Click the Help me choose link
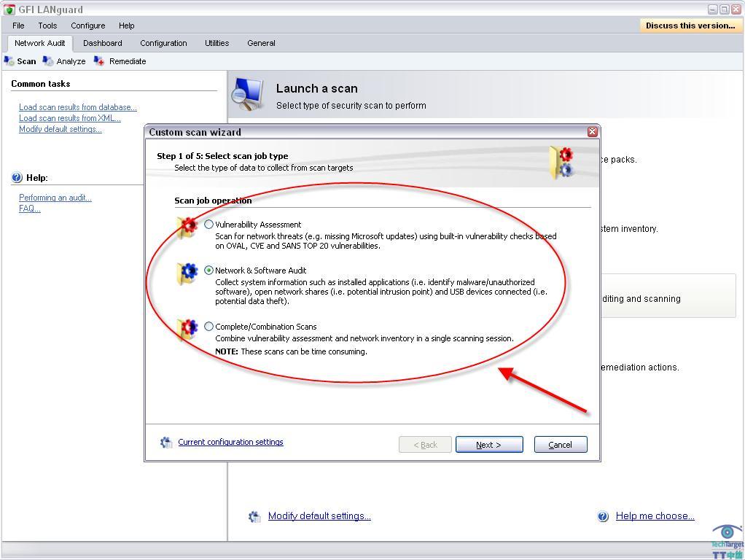 [655, 516]
